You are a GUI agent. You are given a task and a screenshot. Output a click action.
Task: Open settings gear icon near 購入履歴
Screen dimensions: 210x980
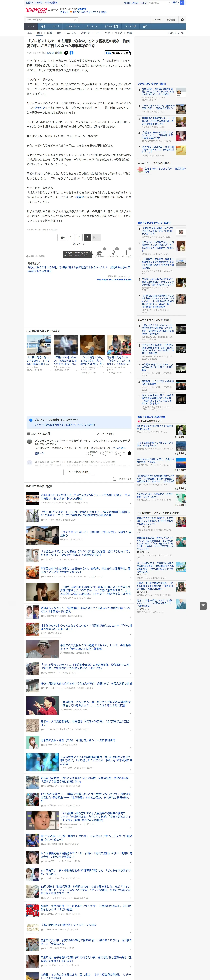click(x=182, y=19)
